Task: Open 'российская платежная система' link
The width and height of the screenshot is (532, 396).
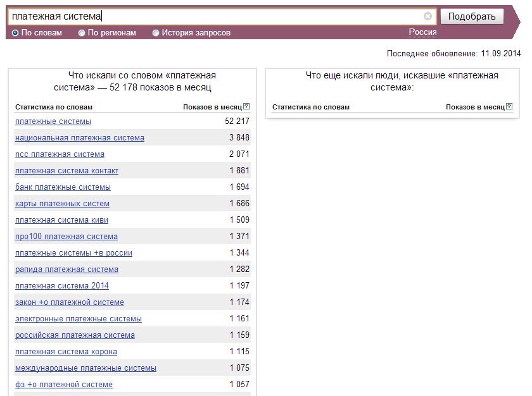Action: [x=75, y=335]
